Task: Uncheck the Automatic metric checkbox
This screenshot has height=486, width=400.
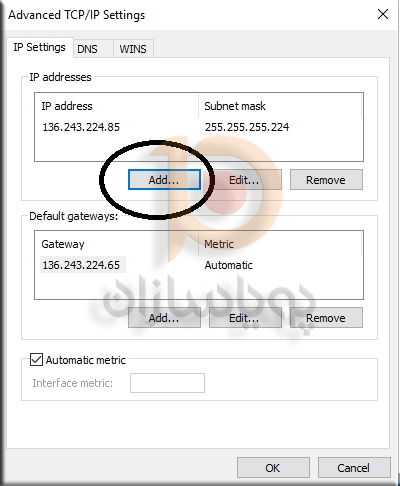Action: [36, 360]
